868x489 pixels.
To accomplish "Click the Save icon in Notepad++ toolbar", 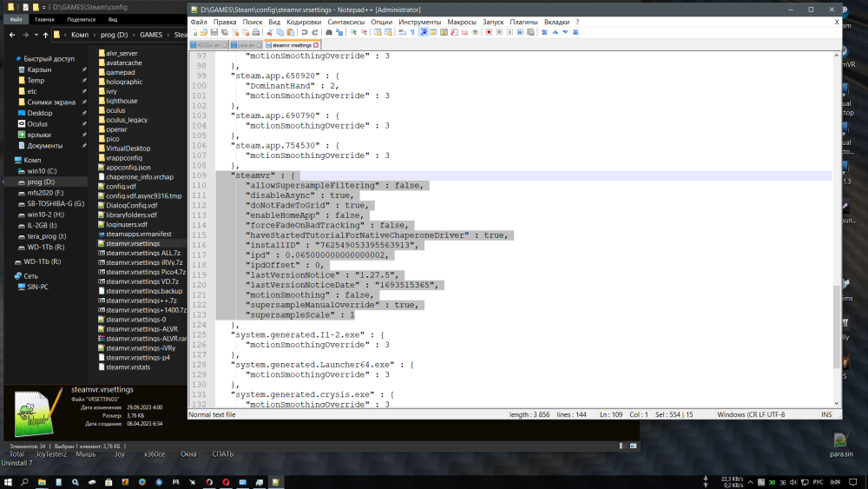I will click(x=214, y=32).
